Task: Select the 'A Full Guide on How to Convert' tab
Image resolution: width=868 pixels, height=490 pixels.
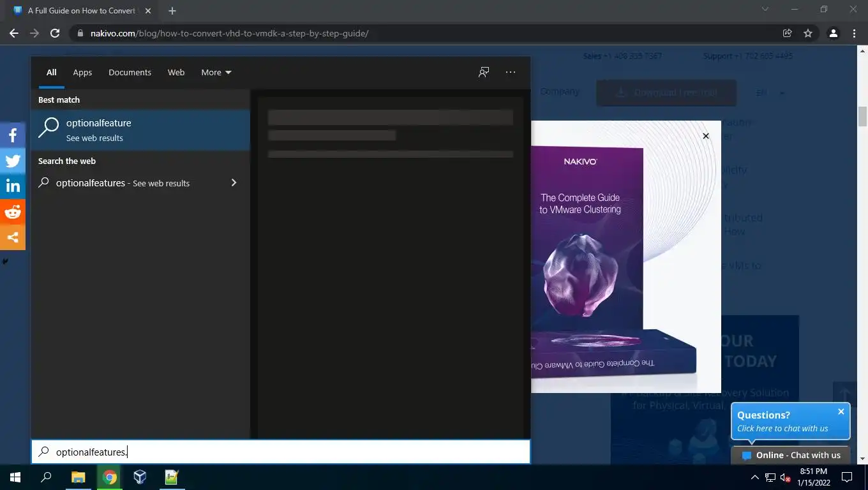Action: (x=82, y=11)
